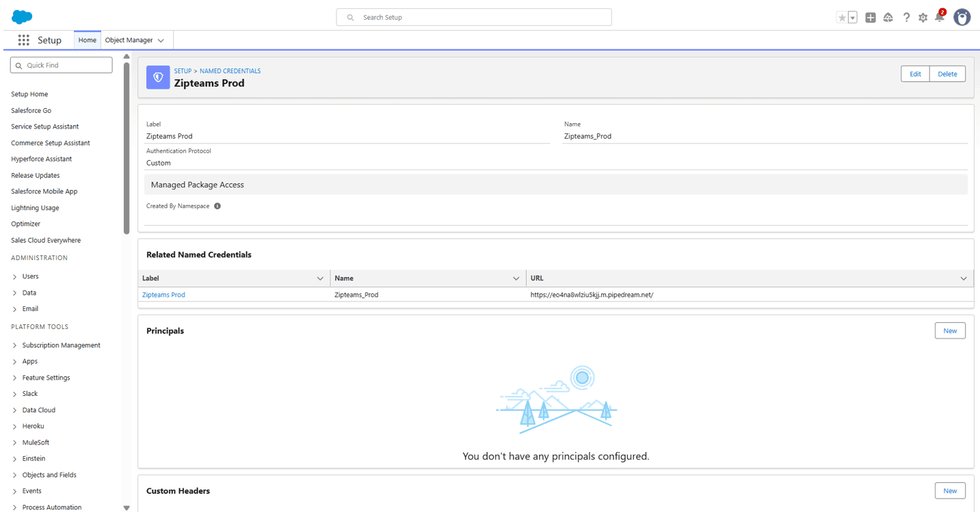Open the URL column menu chevron

964,278
